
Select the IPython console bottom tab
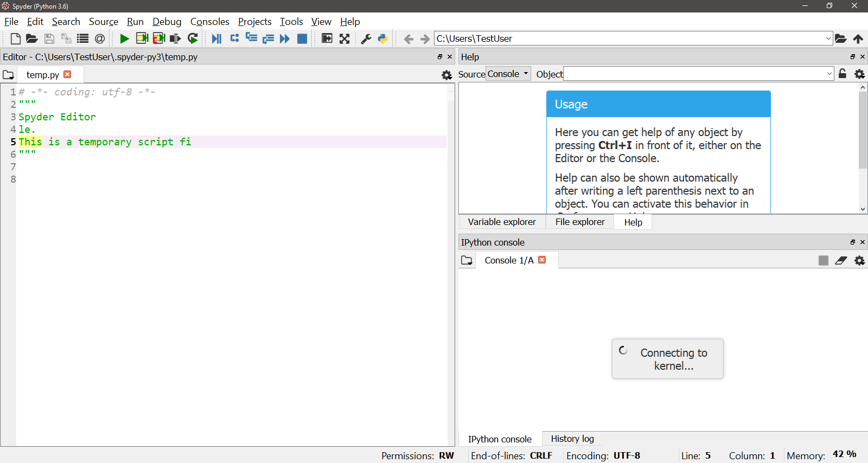[x=500, y=439]
